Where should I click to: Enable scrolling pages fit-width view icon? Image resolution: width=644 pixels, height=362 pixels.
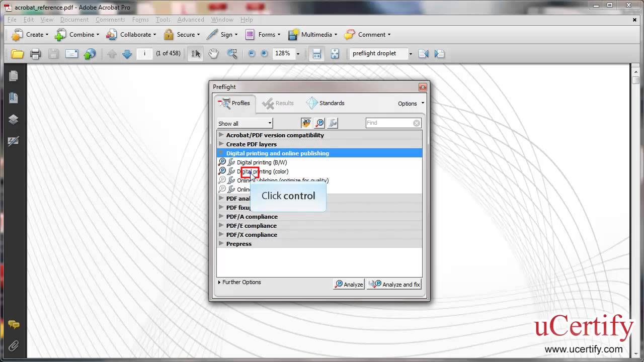coord(316,54)
